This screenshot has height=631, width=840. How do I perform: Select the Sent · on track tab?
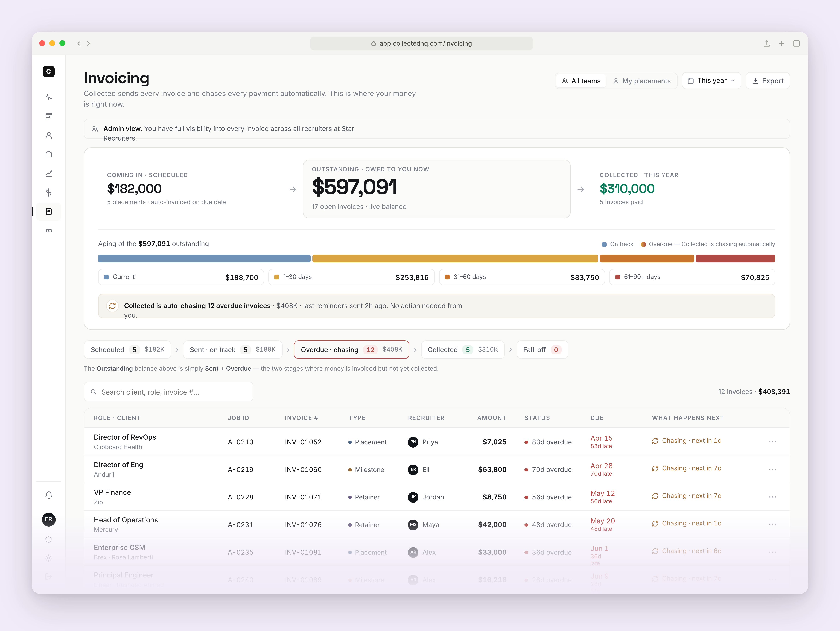coord(232,350)
